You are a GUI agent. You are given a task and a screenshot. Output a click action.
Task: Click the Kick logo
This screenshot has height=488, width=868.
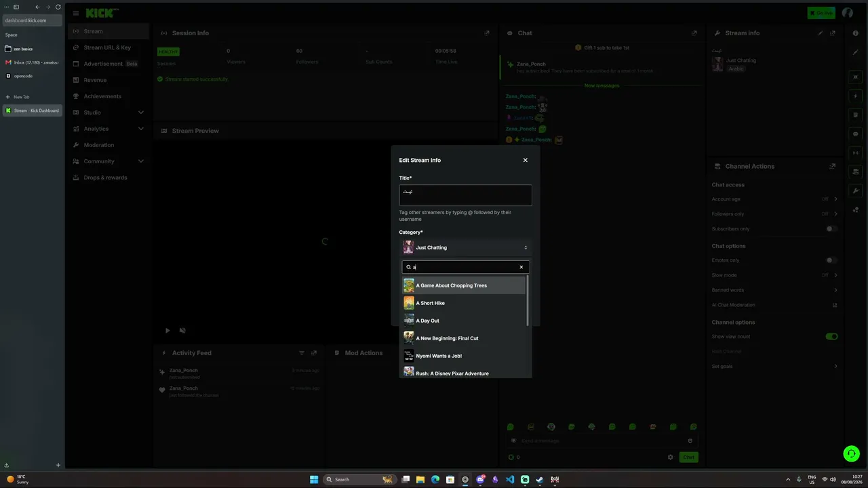pyautogui.click(x=102, y=13)
